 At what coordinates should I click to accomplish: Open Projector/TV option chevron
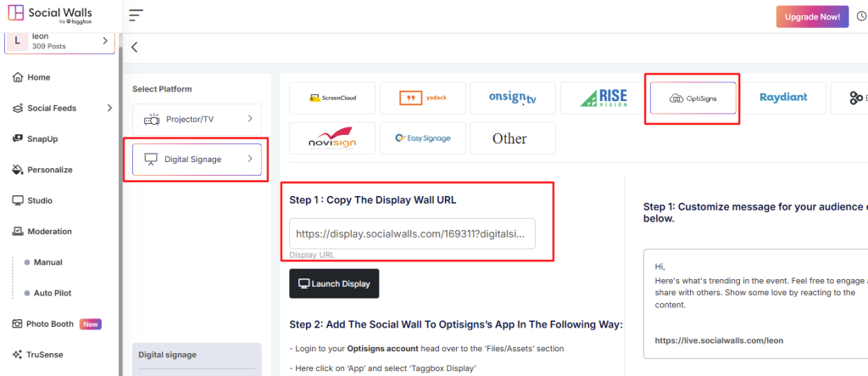(250, 119)
